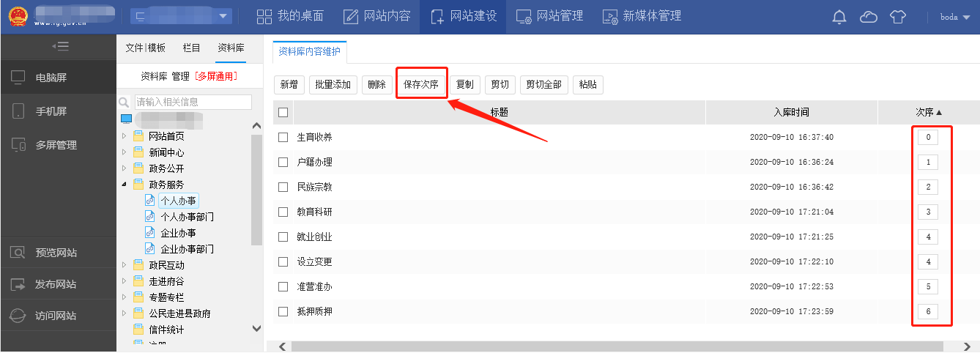Click the 信件统计 folder icon
Viewport: 980px width, 353px height.
pos(138,330)
